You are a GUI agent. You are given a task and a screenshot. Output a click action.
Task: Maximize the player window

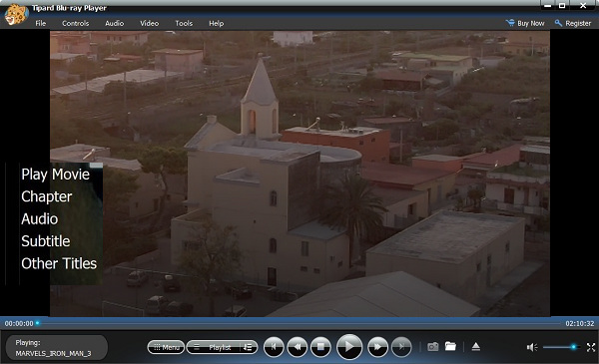[x=562, y=5]
